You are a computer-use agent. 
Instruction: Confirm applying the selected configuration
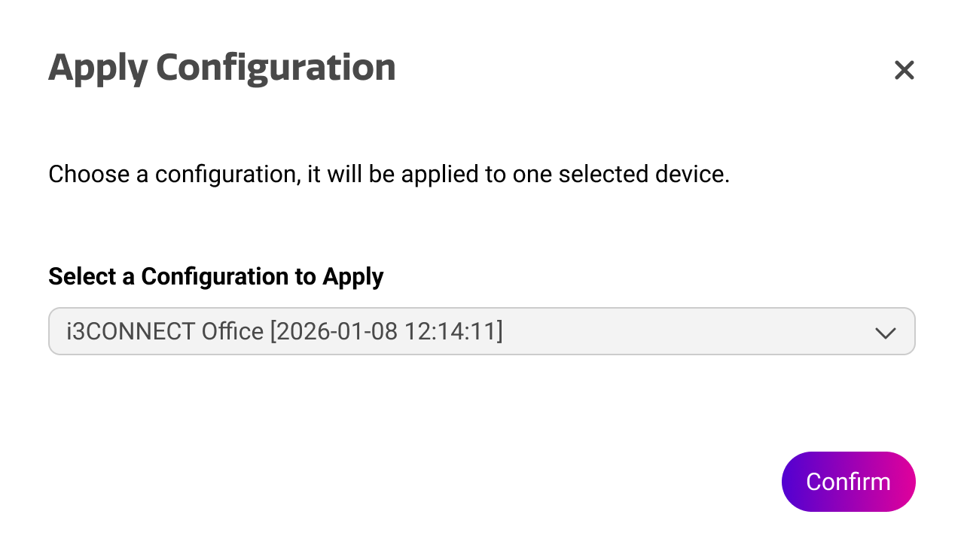848,482
